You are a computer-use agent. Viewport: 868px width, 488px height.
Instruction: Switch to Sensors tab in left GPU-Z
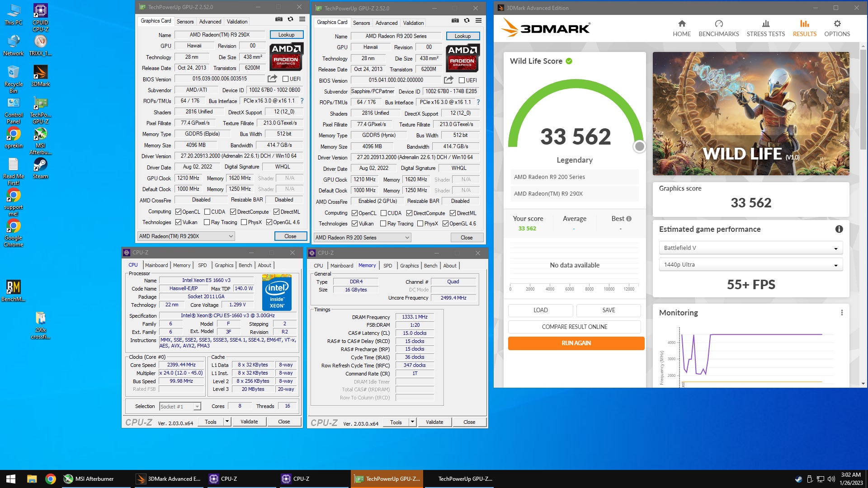coord(185,22)
